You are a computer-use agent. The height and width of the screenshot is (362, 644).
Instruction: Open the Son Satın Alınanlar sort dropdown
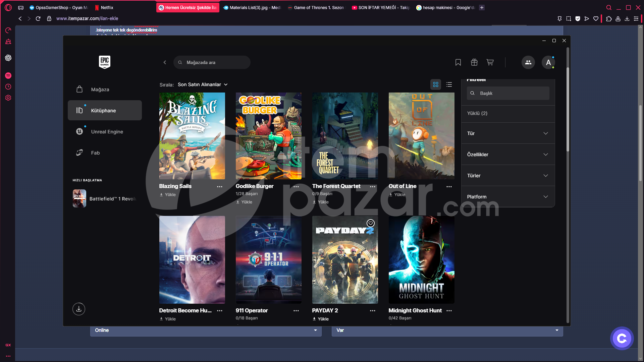203,84
